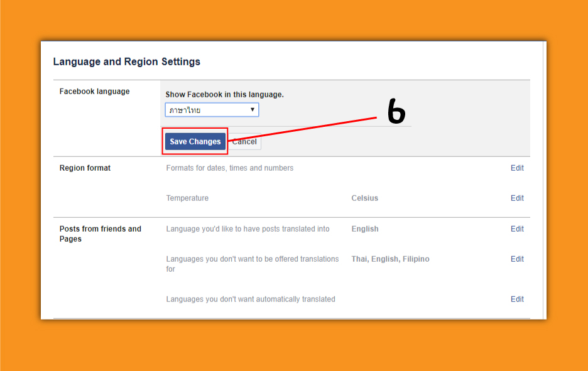This screenshot has height=371, width=588.
Task: Click the Save Changes button
Action: pyautogui.click(x=195, y=142)
